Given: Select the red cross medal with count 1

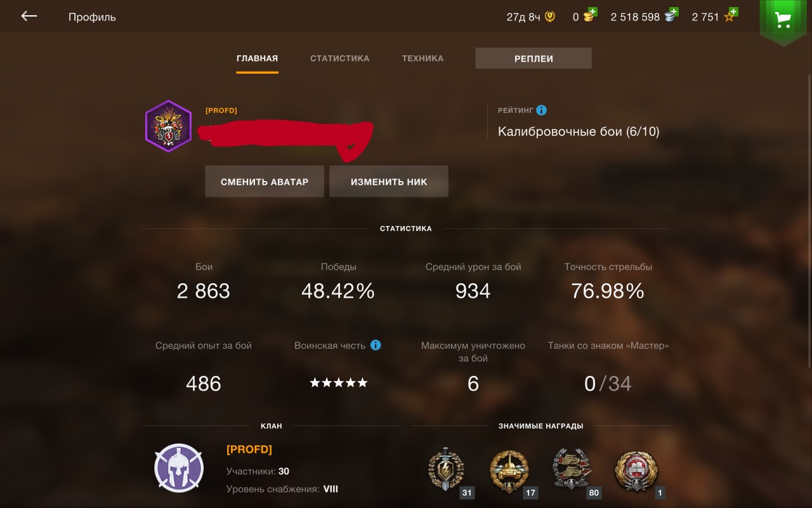Looking at the screenshot, I should [636, 471].
